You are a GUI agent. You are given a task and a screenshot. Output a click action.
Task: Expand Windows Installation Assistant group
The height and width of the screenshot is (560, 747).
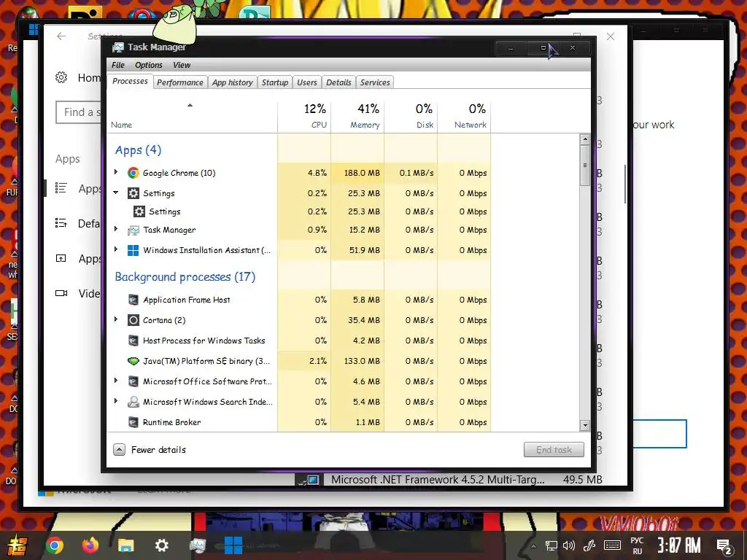click(x=116, y=249)
